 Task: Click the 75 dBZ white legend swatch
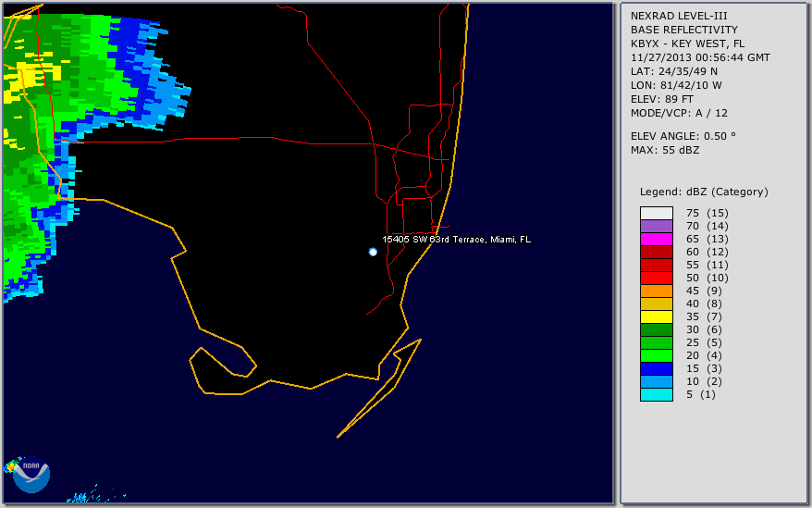coord(656,213)
